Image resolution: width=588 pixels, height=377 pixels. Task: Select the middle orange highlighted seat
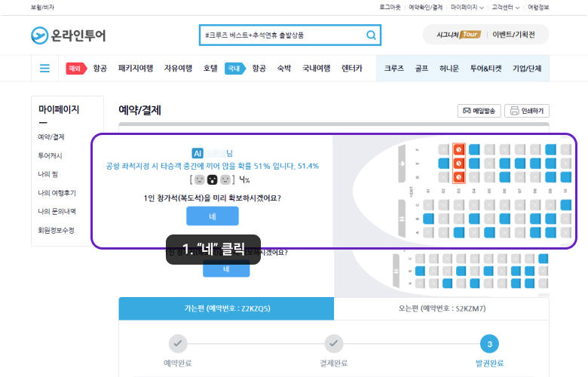point(459,164)
